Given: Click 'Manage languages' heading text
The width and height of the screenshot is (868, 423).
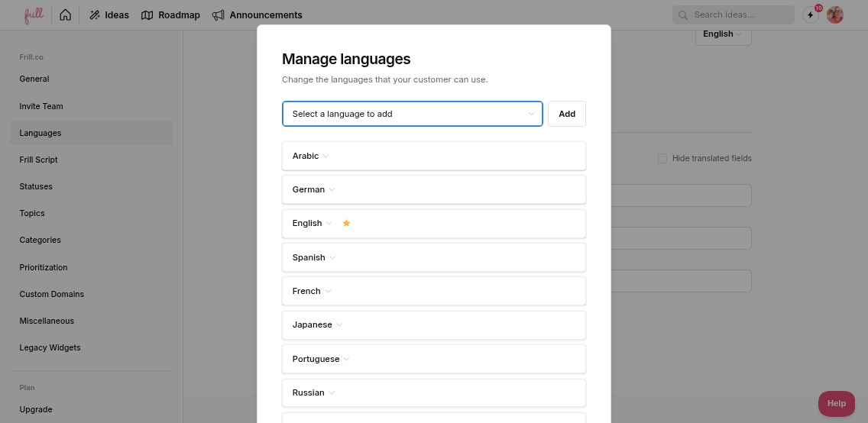Looking at the screenshot, I should (x=346, y=59).
